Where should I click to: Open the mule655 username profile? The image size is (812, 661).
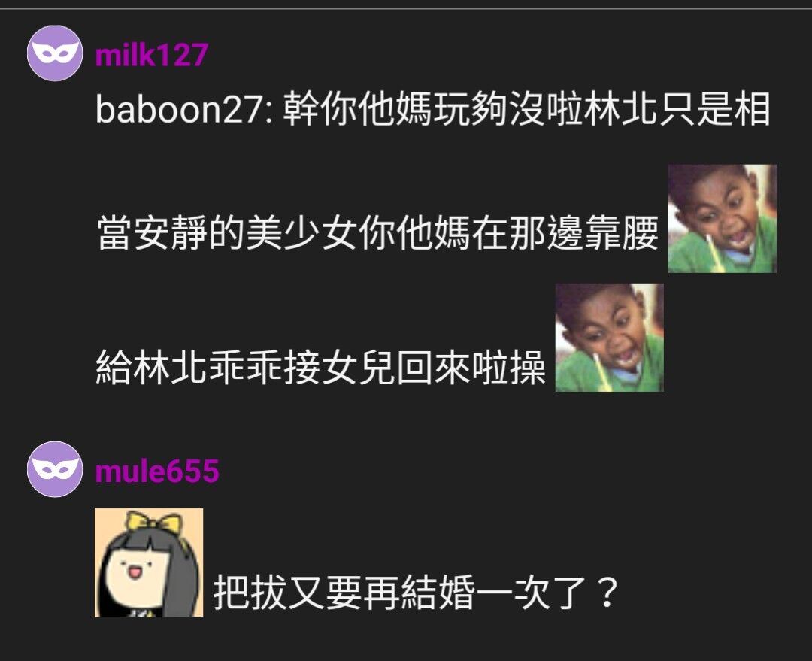157,471
